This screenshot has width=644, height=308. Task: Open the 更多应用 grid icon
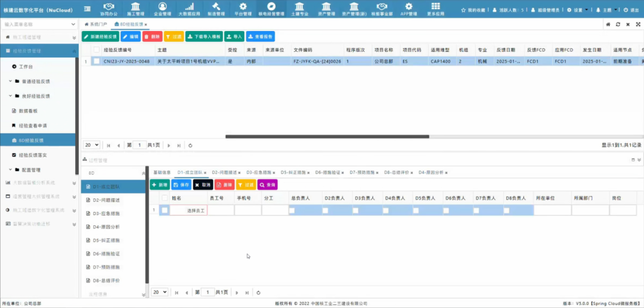point(435,7)
